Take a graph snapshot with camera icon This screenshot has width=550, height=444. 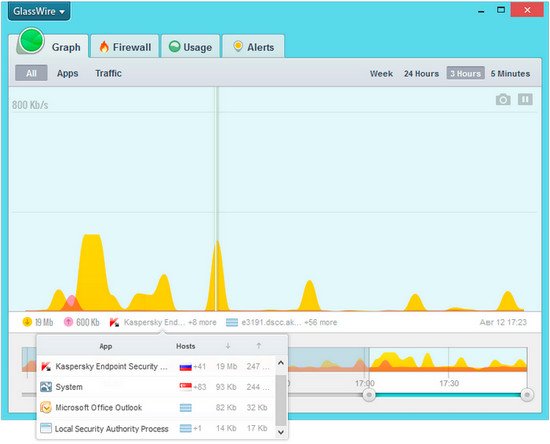503,100
